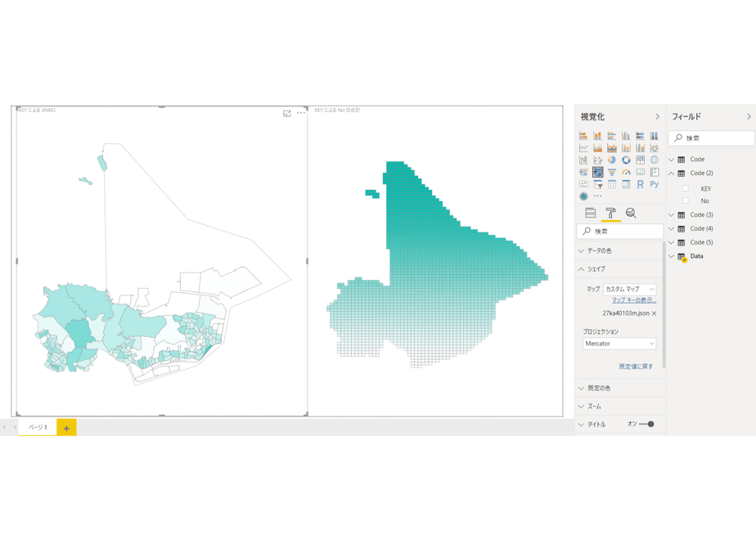Select the filled map visual
The height and width of the screenshot is (540, 756).
[x=583, y=172]
